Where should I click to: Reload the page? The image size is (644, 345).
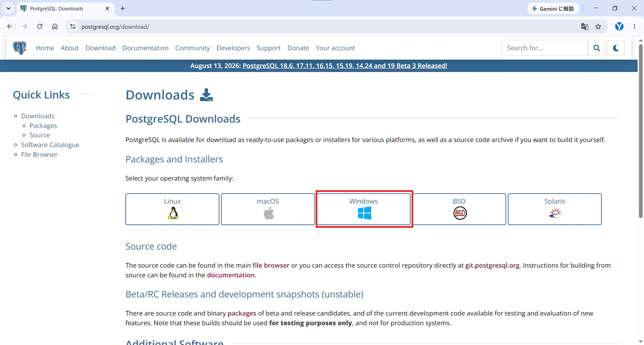click(40, 26)
